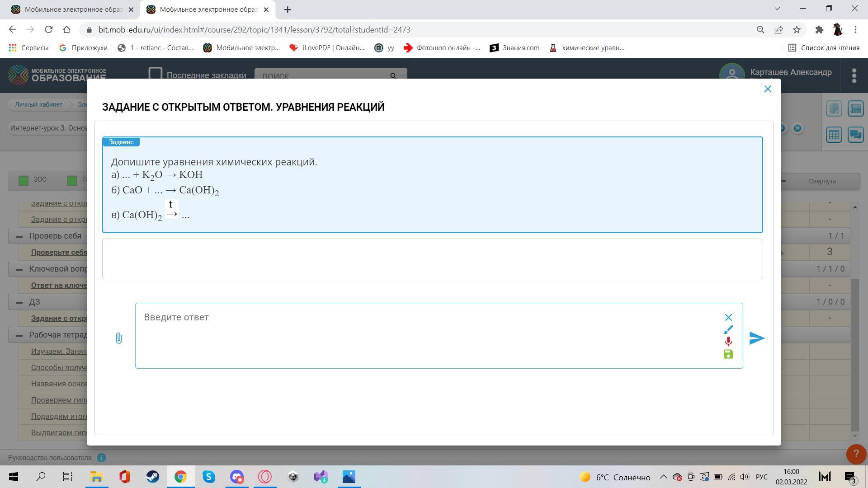
Task: Close the task dialog window
Action: (x=767, y=89)
